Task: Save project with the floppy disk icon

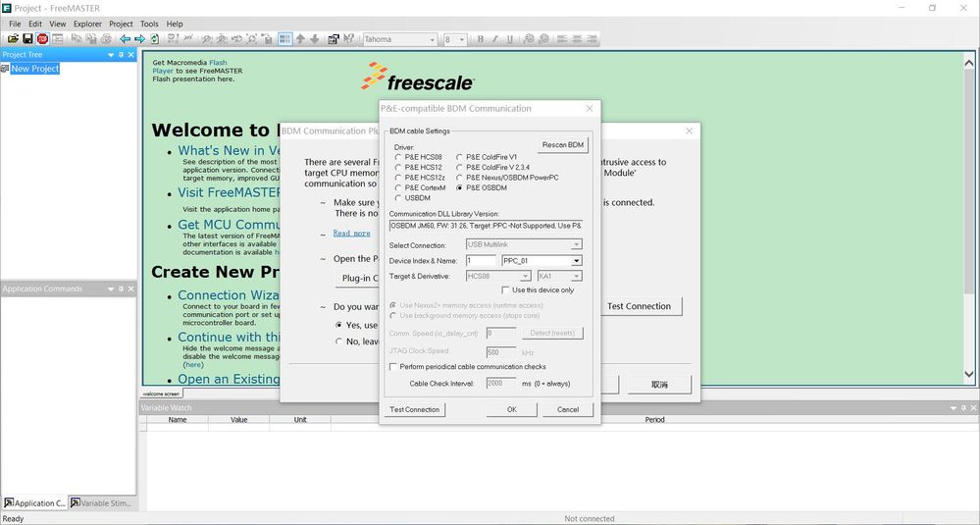Action: click(27, 38)
